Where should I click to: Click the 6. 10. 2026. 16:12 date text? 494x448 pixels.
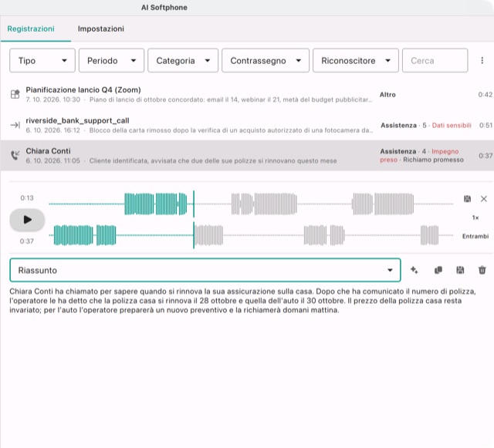(x=53, y=130)
